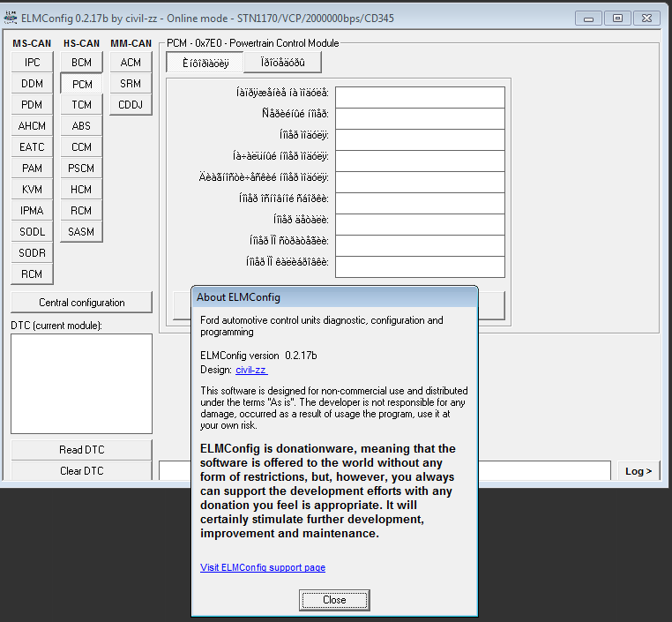
Task: Click the DTC current module list box
Action: coord(81,384)
